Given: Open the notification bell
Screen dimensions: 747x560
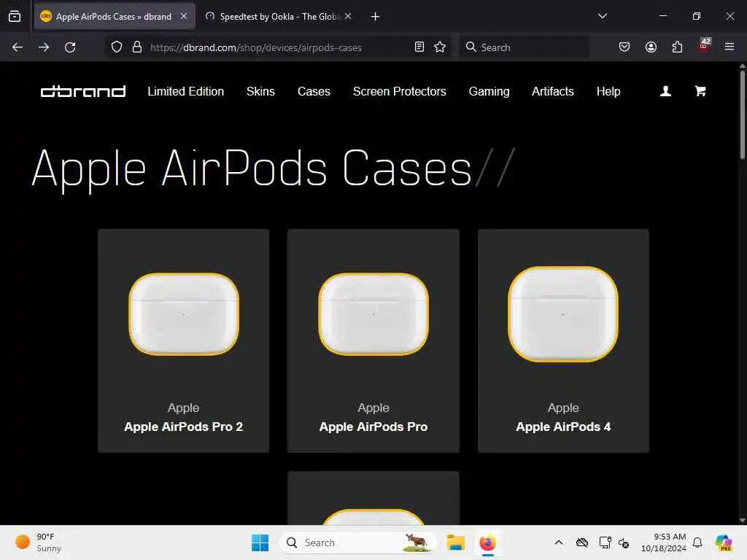Looking at the screenshot, I should tap(697, 542).
